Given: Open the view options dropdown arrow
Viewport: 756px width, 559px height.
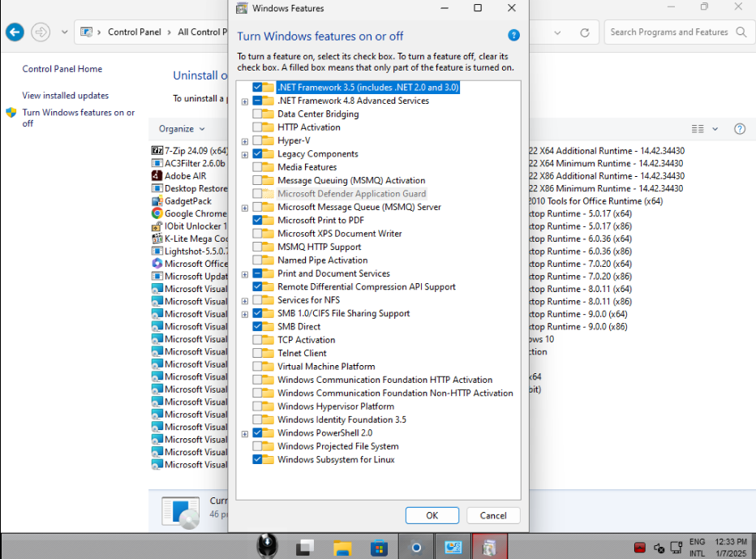Looking at the screenshot, I should 715,129.
